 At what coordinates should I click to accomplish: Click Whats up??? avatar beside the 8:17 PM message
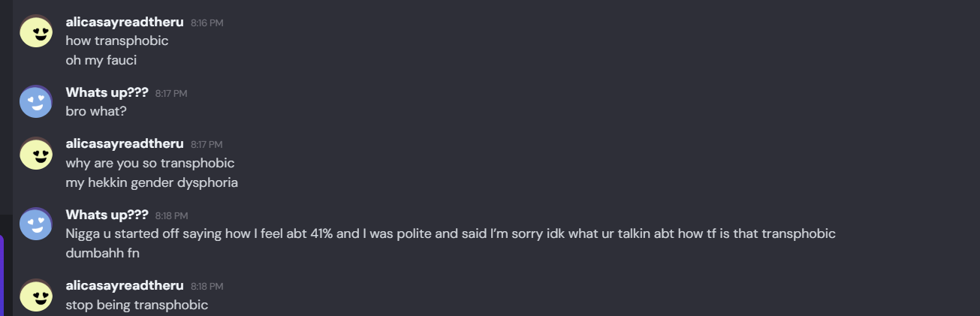(x=36, y=102)
